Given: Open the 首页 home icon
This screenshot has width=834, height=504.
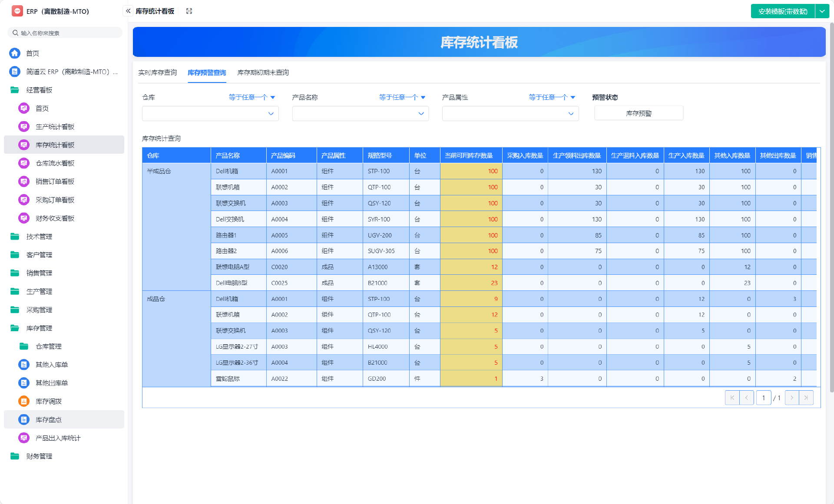Looking at the screenshot, I should (15, 53).
